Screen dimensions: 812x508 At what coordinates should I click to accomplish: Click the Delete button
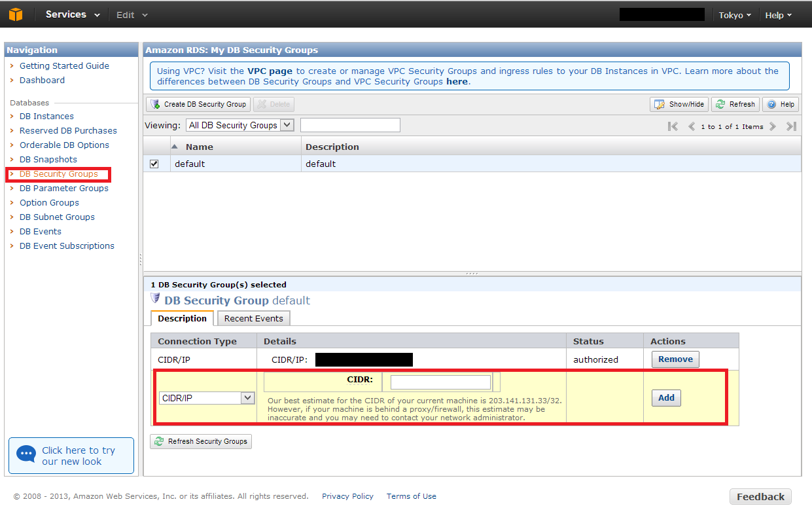274,104
